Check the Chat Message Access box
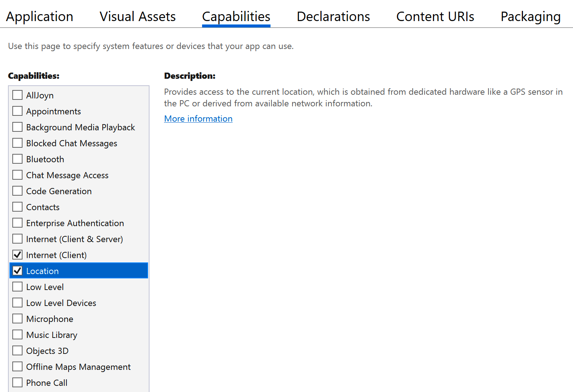The image size is (573, 392). [x=17, y=175]
